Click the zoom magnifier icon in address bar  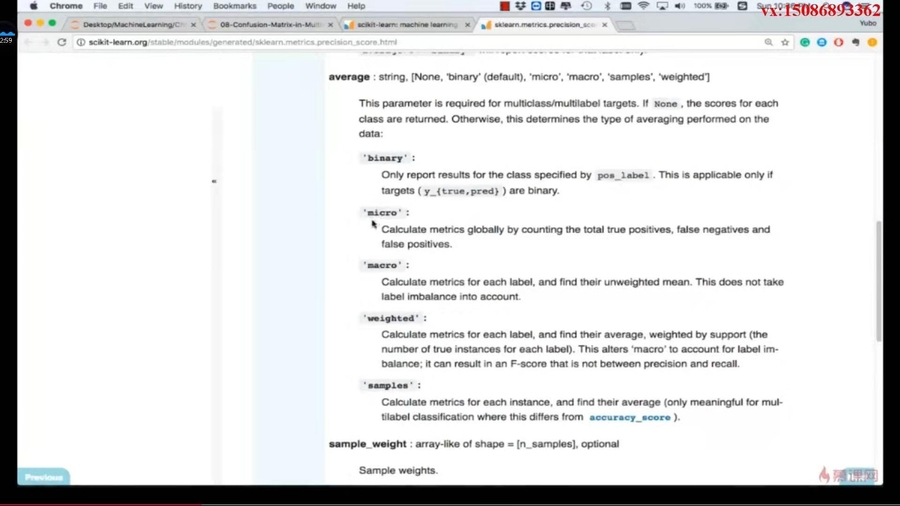768,43
